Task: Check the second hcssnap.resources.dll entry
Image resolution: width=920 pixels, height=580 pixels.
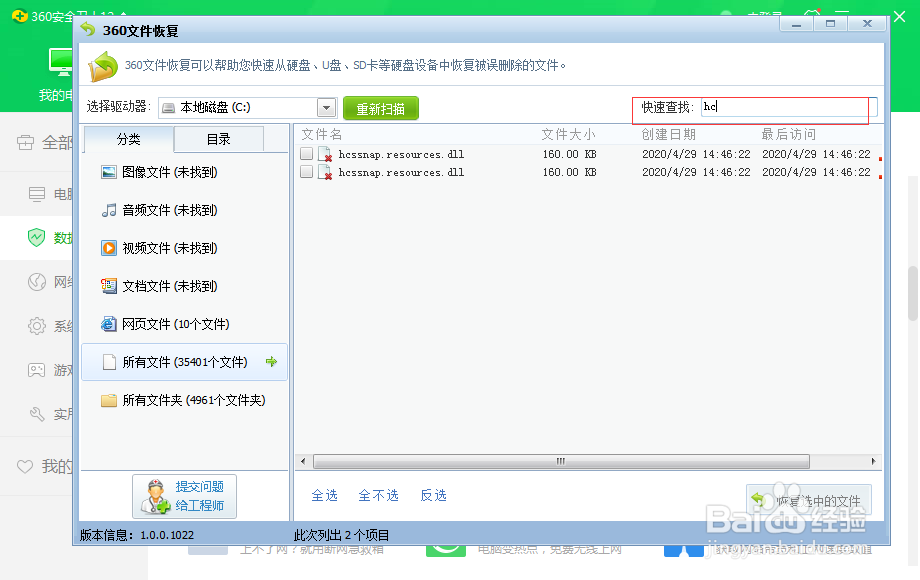Action: click(x=306, y=172)
